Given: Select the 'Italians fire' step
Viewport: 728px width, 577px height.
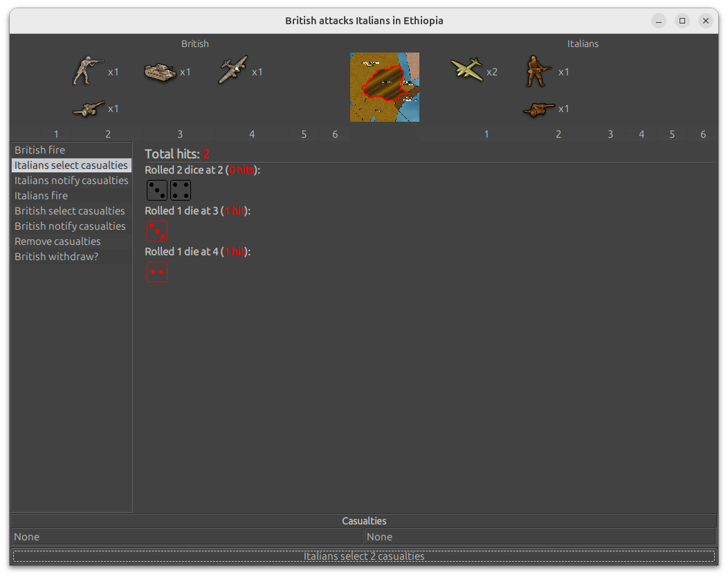Looking at the screenshot, I should pos(41,196).
